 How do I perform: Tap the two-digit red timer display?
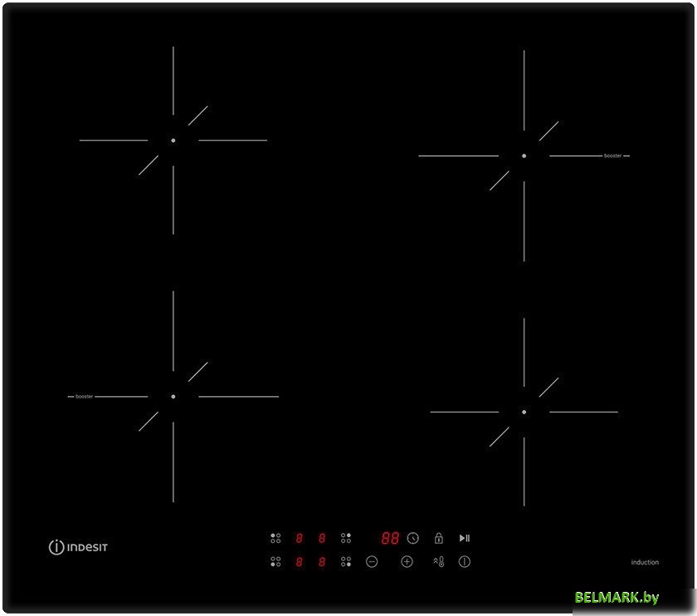pyautogui.click(x=390, y=538)
